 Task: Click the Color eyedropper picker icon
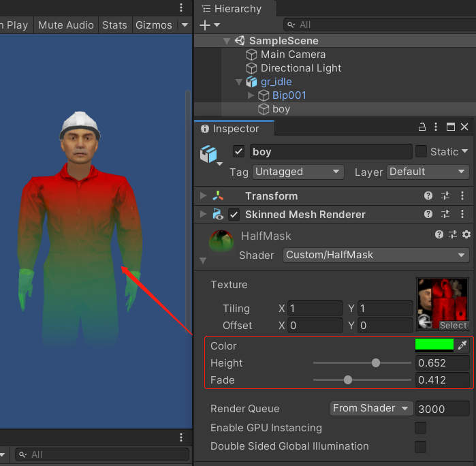pyautogui.click(x=463, y=345)
